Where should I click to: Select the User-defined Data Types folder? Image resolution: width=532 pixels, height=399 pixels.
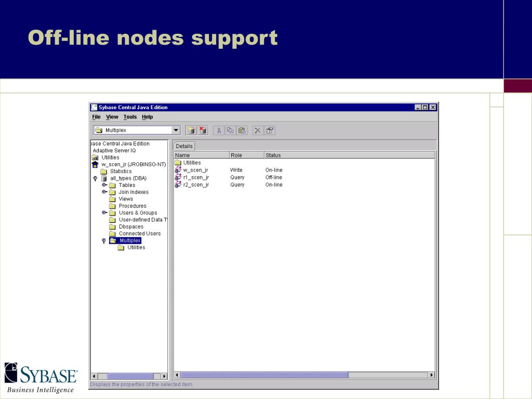pyautogui.click(x=143, y=220)
